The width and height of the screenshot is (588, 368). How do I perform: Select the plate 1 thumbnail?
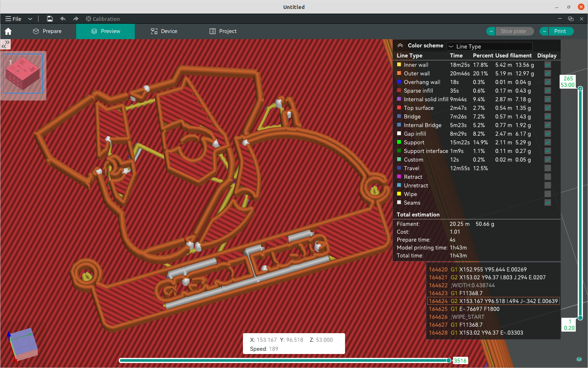pos(23,74)
